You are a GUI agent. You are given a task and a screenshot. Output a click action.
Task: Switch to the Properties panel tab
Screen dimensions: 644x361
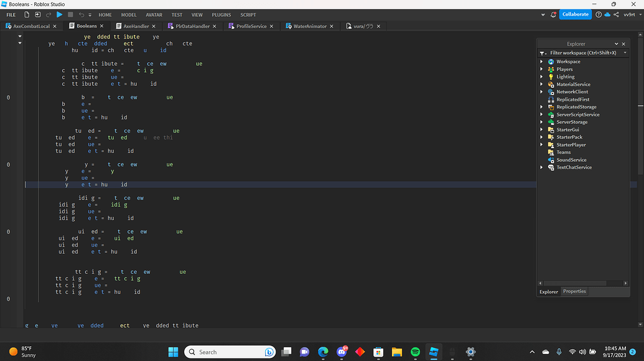coord(574,291)
